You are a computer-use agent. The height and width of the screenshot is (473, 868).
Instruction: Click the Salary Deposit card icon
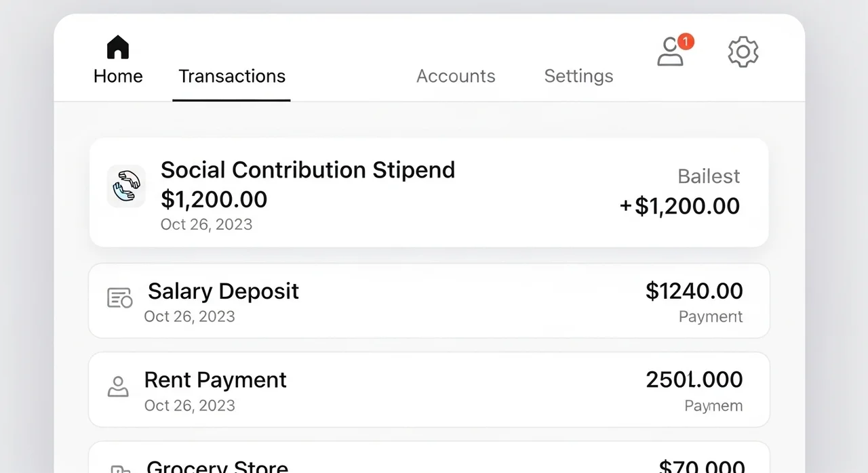pos(120,297)
